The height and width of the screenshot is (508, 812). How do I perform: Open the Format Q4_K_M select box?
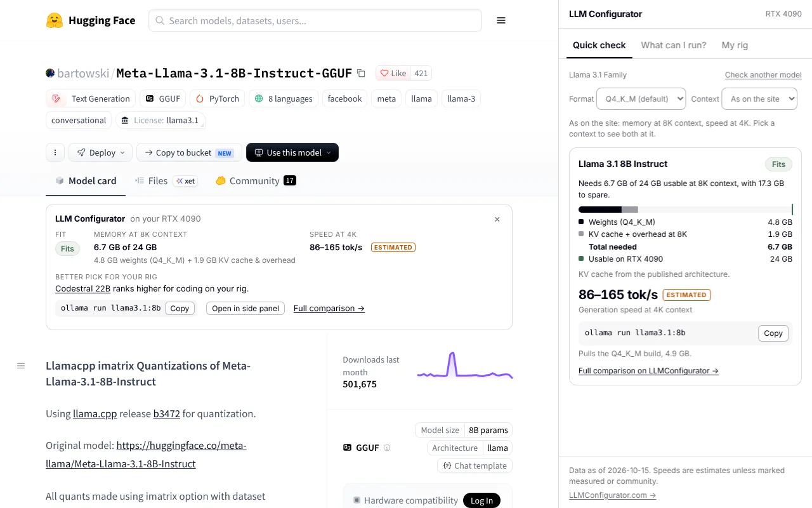(641, 99)
